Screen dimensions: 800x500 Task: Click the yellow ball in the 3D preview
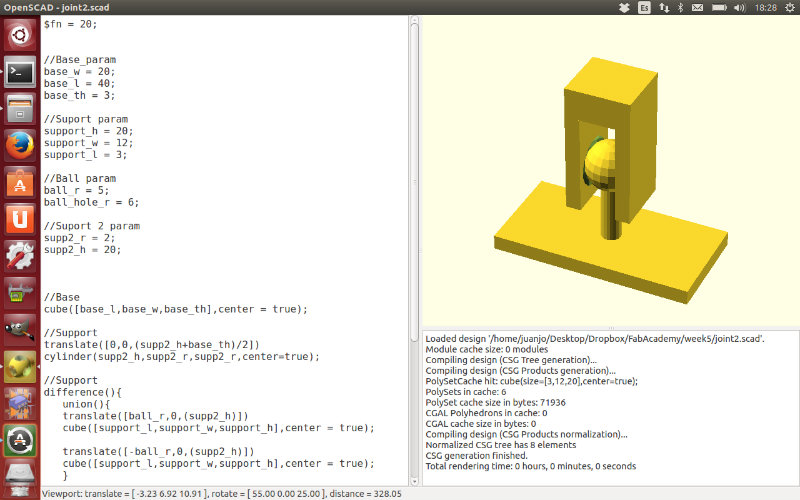pos(601,163)
